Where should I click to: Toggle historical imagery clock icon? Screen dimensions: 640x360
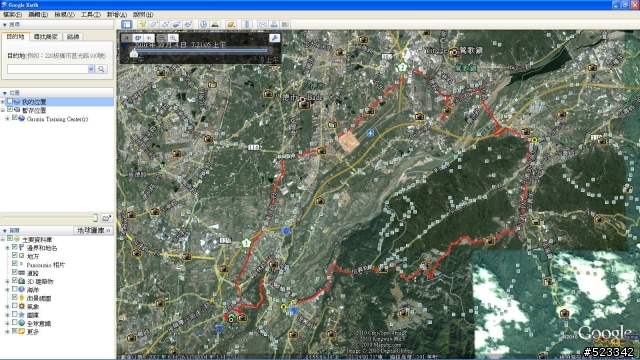(x=203, y=24)
